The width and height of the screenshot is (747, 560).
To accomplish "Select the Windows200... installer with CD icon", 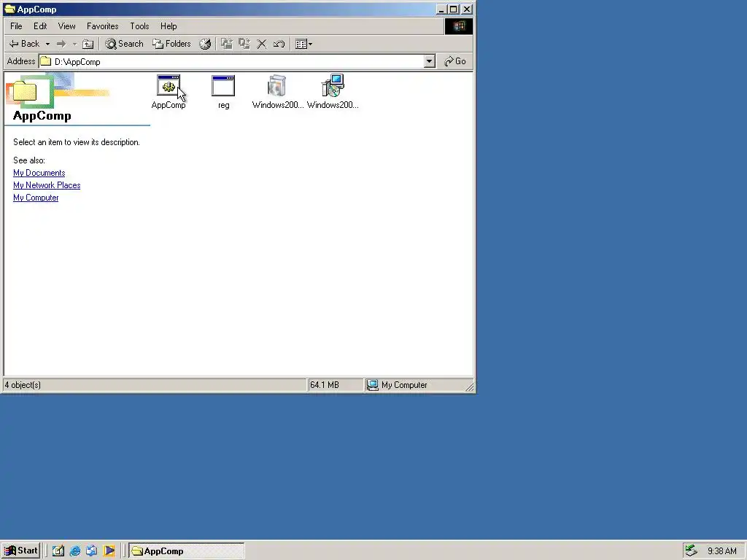I will click(x=333, y=92).
